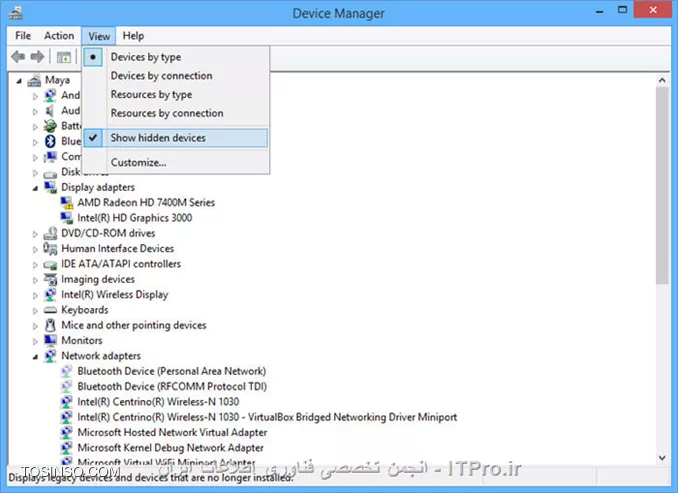678x493 pixels.
Task: Click the Bluetooth category icon
Action: (x=50, y=141)
